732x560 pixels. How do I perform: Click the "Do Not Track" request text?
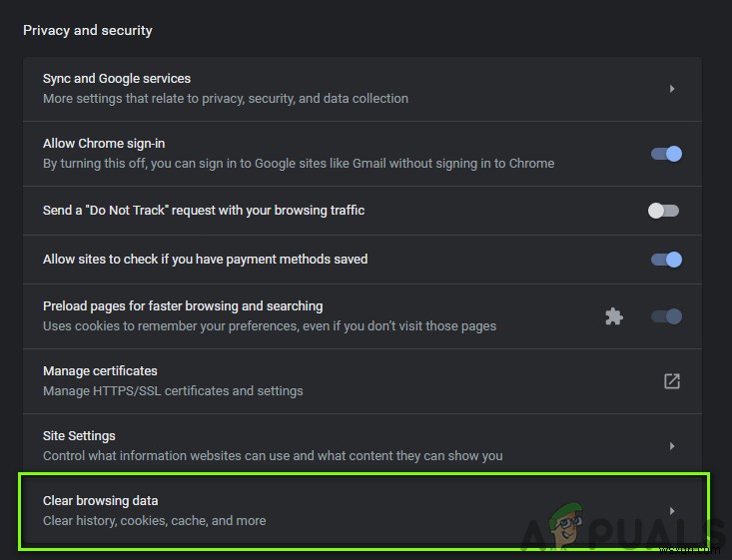coord(204,211)
